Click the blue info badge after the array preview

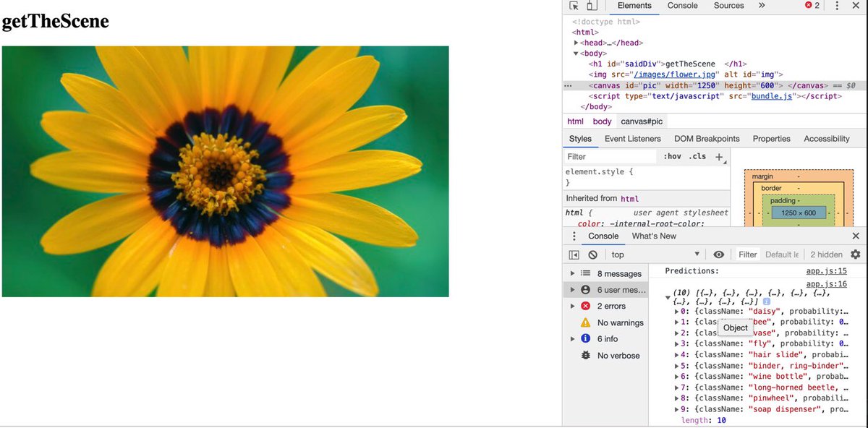[x=767, y=301]
